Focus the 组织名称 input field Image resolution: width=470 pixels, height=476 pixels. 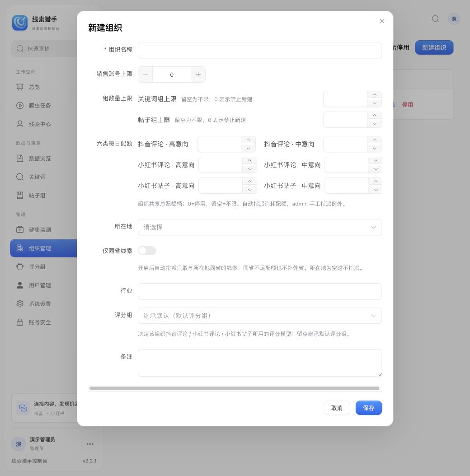coord(260,50)
